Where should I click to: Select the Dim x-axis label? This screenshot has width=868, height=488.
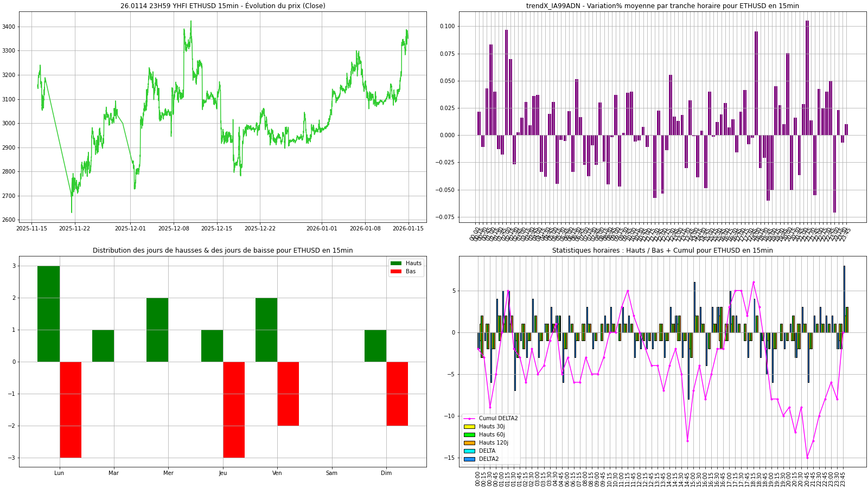coord(386,473)
